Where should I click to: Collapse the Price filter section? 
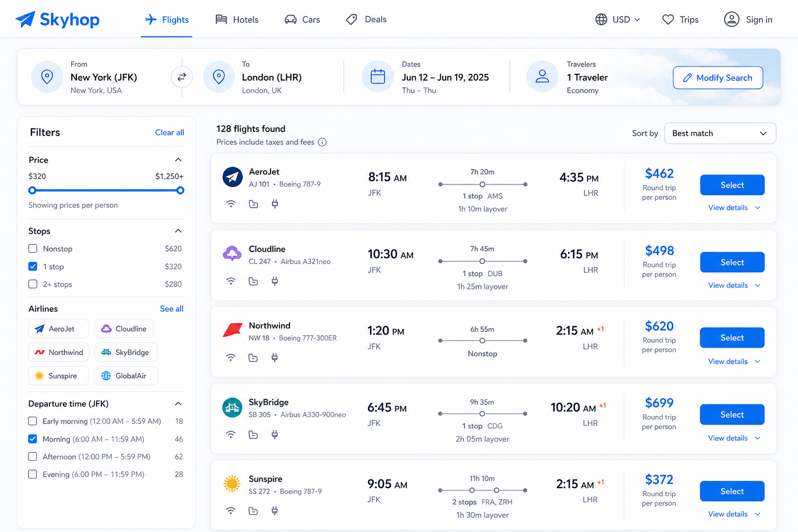coord(178,160)
